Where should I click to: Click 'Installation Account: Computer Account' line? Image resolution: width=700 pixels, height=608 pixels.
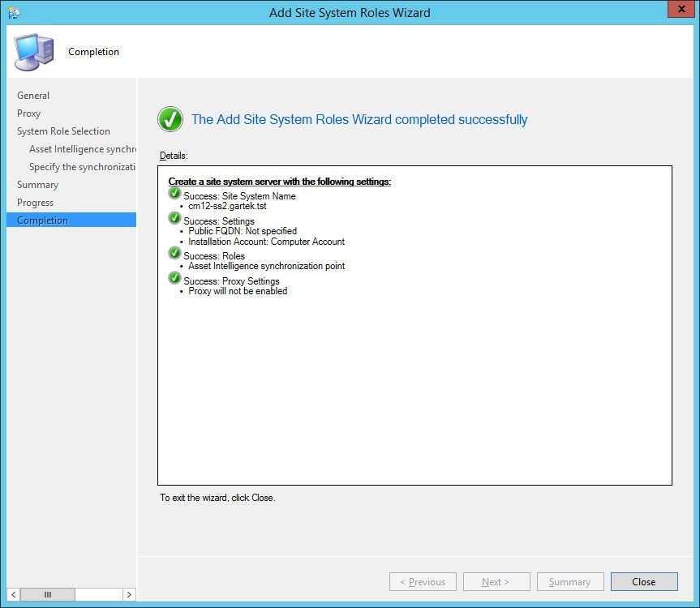coord(267,242)
